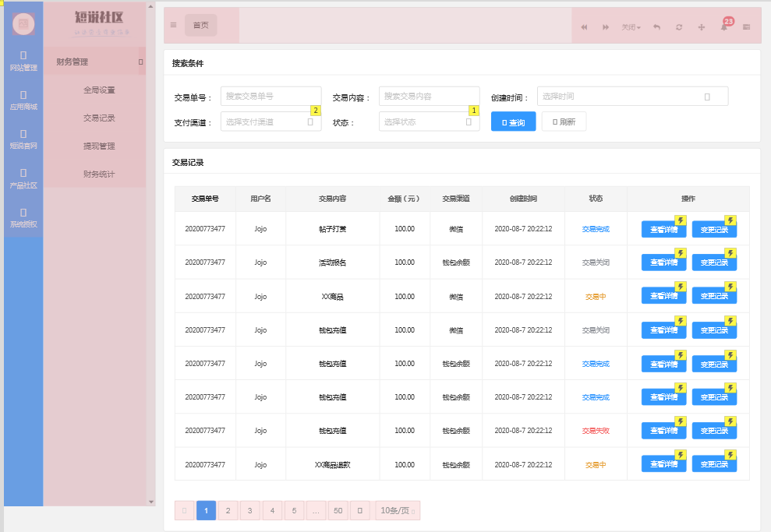Click 查看详情 for the XX商品 row
The width and height of the screenshot is (771, 532).
coord(663,296)
